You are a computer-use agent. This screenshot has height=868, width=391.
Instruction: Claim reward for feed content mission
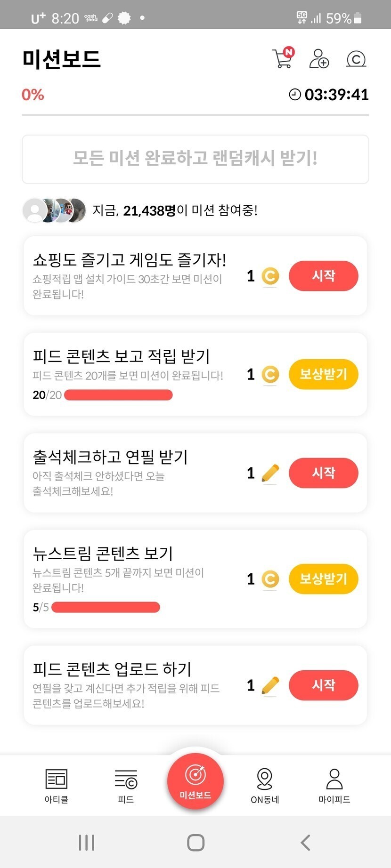(x=323, y=374)
